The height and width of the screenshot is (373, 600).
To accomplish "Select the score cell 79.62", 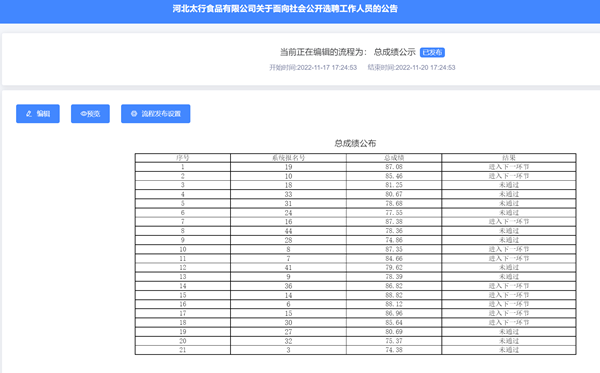I will [394, 267].
